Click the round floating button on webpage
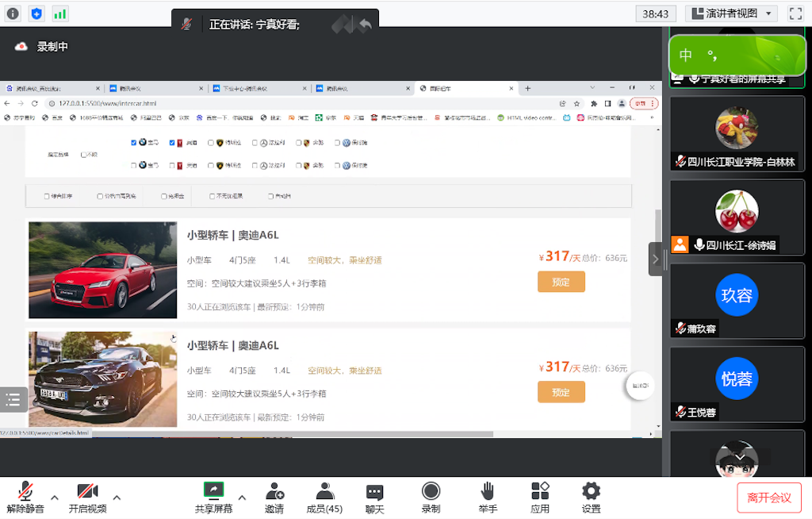The image size is (812, 519). (x=640, y=386)
